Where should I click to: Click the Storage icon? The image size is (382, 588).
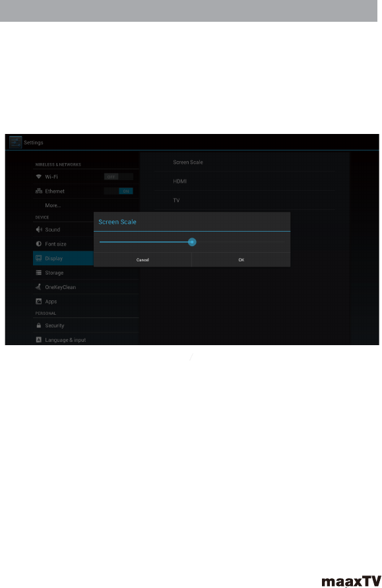point(39,273)
